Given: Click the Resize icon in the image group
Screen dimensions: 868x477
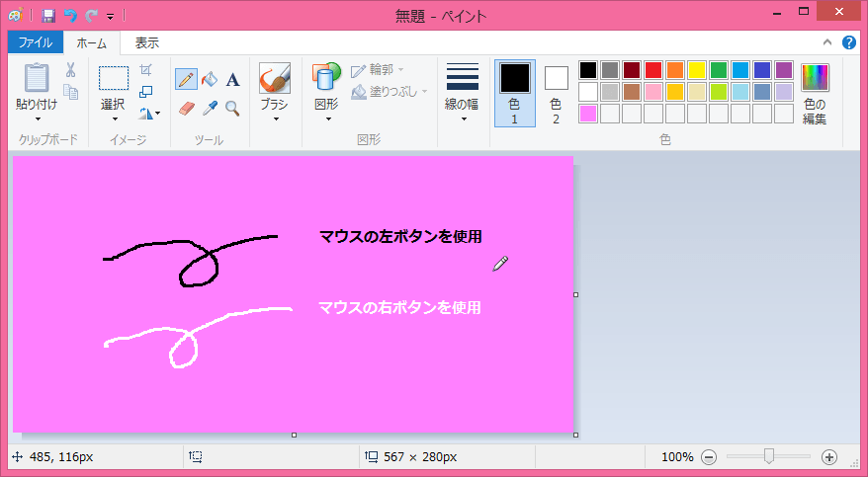Looking at the screenshot, I should [145, 92].
